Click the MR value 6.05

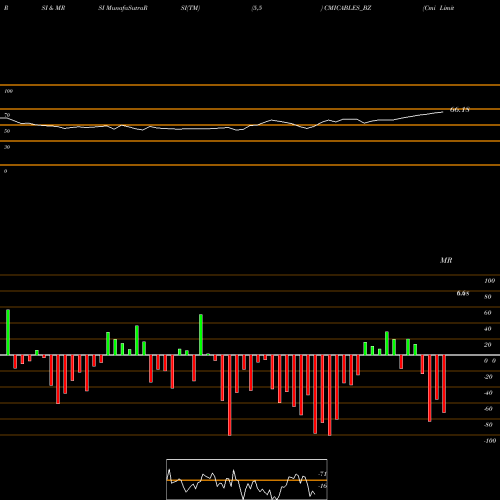[x=463, y=293]
